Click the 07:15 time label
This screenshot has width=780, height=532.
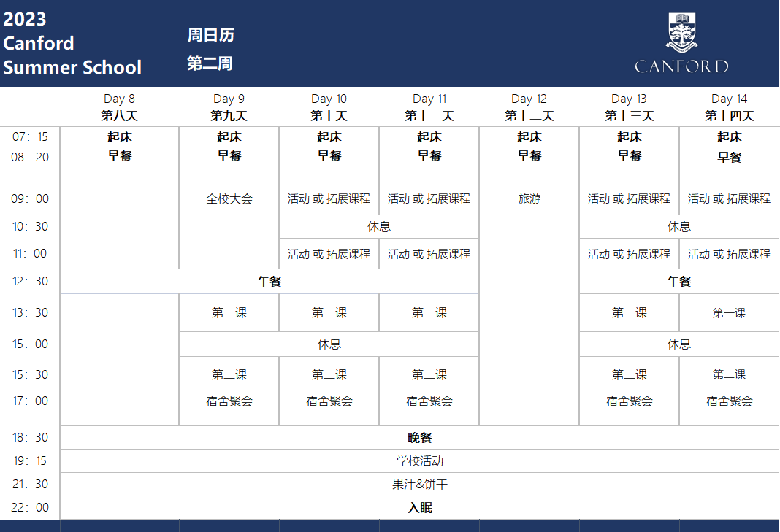(x=30, y=136)
